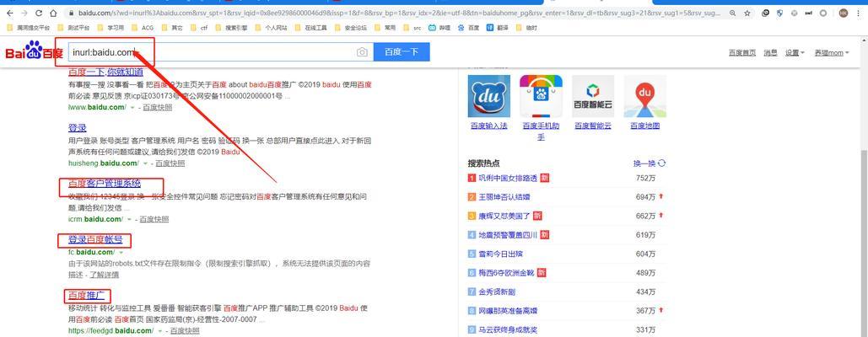
Task: Open the 百度客户管理系统 result title
Action: (x=105, y=184)
